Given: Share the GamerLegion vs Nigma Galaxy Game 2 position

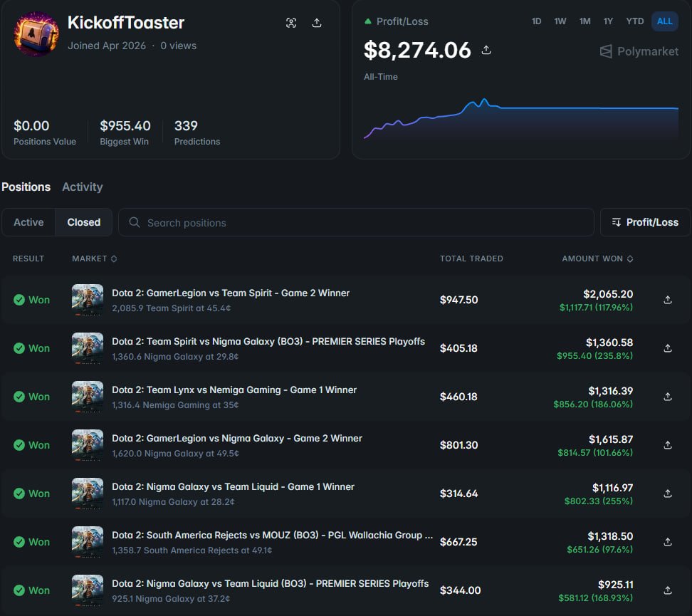Looking at the screenshot, I should pyautogui.click(x=668, y=445).
